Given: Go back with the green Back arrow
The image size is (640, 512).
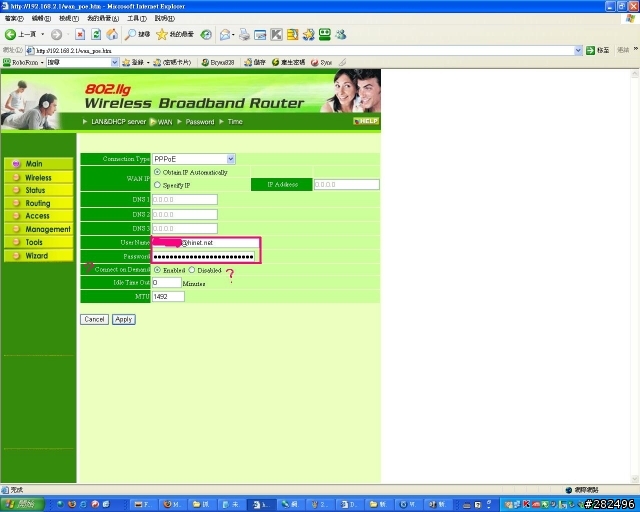Looking at the screenshot, I should pos(10,35).
